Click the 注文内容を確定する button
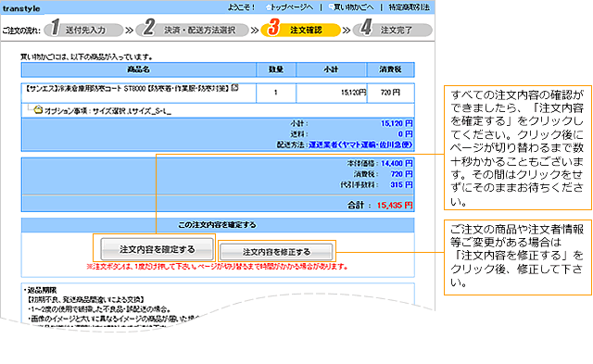Image resolution: width=593 pixels, height=364 pixels. [x=157, y=249]
